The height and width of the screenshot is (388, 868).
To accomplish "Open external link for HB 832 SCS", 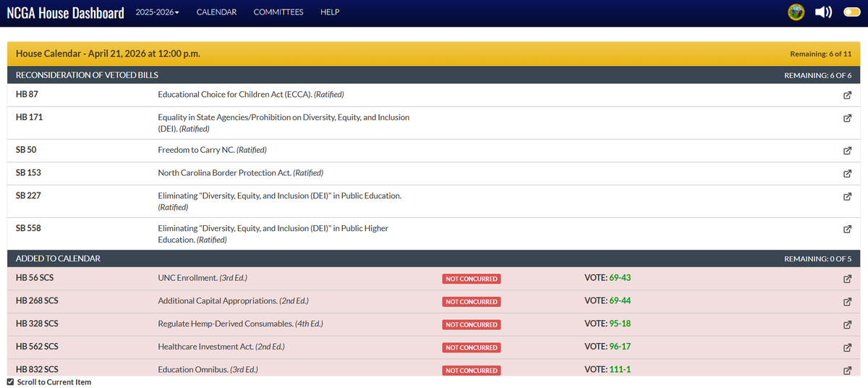I will coord(847,371).
